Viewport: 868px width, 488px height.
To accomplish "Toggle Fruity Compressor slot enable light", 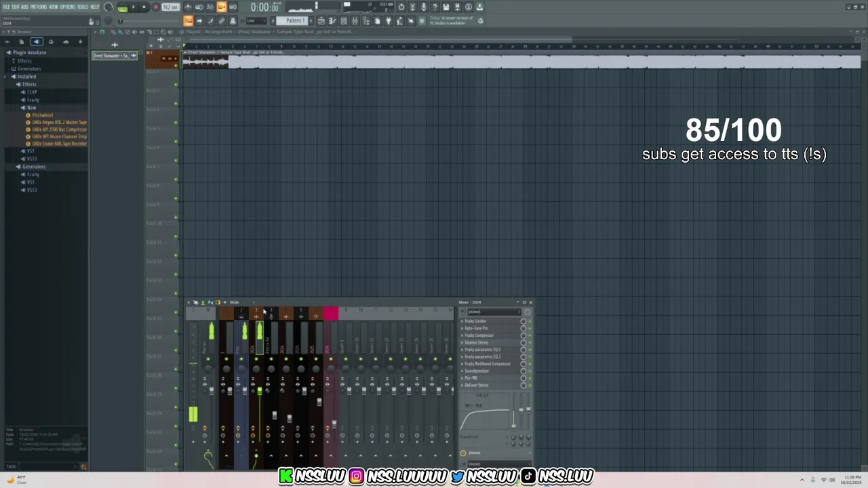I will [530, 335].
